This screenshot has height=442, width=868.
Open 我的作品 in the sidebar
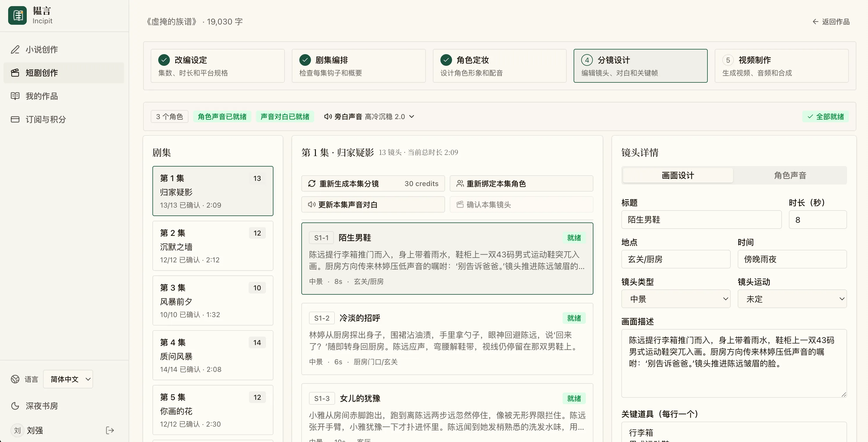(64, 96)
